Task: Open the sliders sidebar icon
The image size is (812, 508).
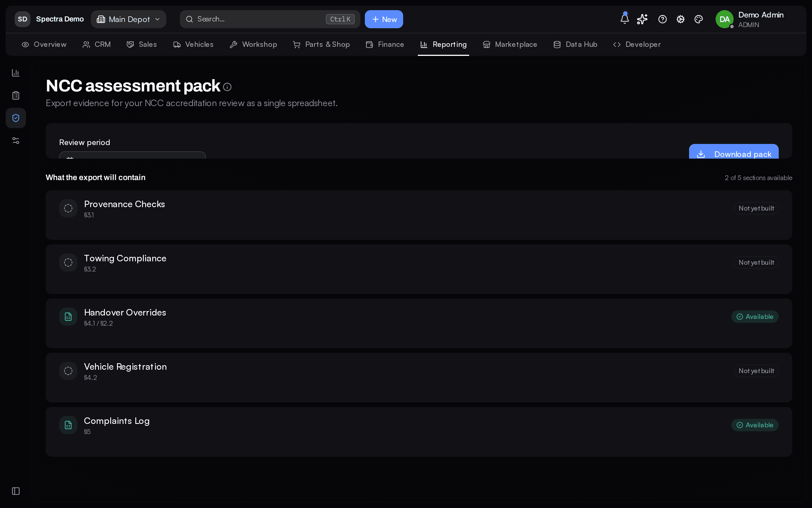Action: coord(16,141)
